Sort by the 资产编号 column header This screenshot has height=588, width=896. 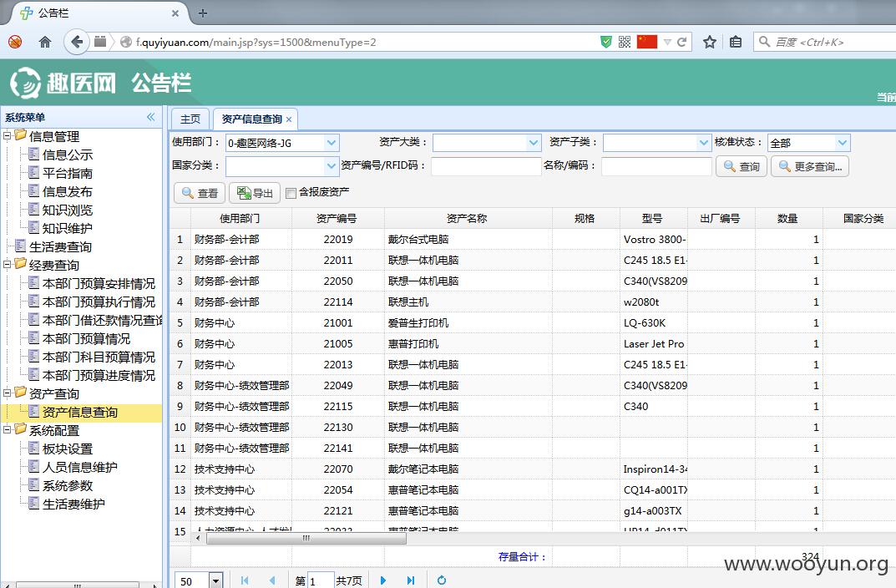click(x=337, y=218)
